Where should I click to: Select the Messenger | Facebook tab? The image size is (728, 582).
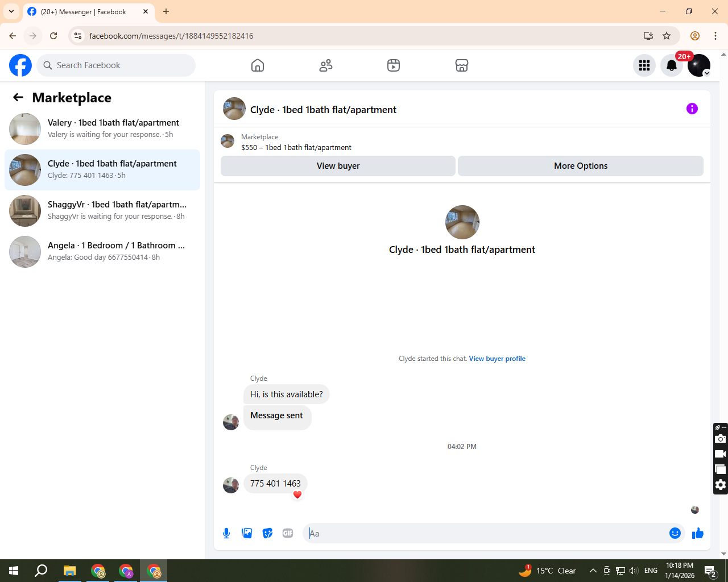[88, 11]
